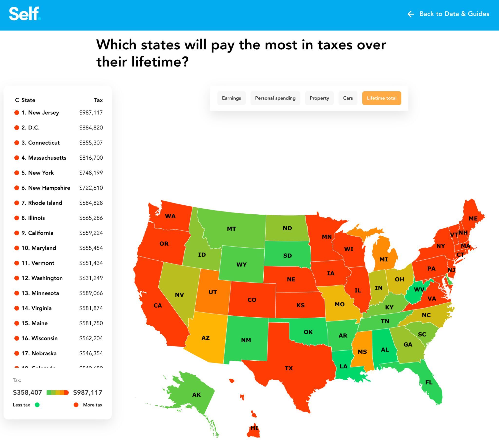Viewport: 499px width, 448px height.
Task: Select the Personal spending tab
Action: pos(275,98)
